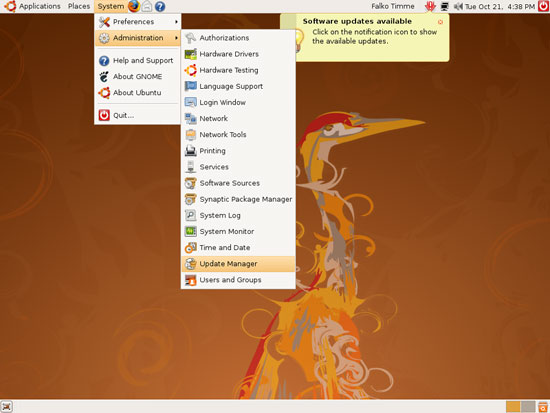Click the Hardware Testing Ubuntu icon
Viewport: 550px width, 413px height.
[x=190, y=70]
